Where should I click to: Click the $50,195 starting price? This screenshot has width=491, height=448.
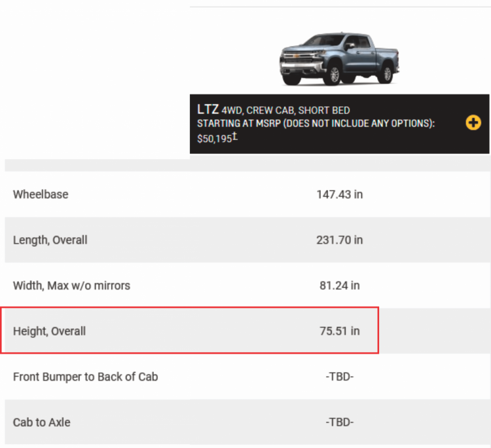pos(215,139)
